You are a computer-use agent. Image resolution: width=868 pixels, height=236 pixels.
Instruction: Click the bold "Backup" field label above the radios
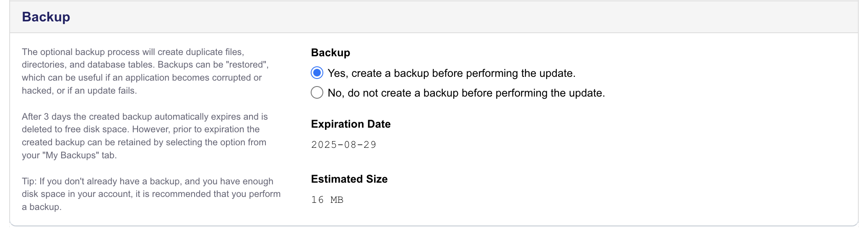[330, 52]
